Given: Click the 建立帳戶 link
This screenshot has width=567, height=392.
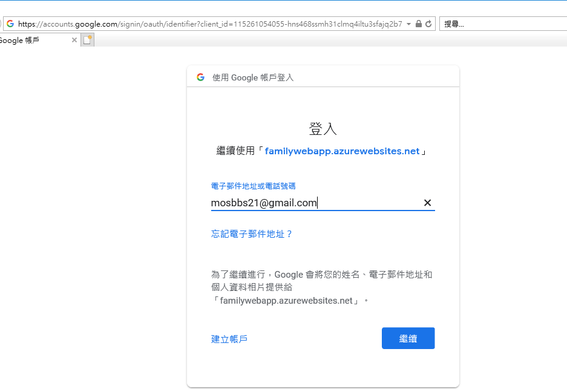Looking at the screenshot, I should (x=229, y=339).
